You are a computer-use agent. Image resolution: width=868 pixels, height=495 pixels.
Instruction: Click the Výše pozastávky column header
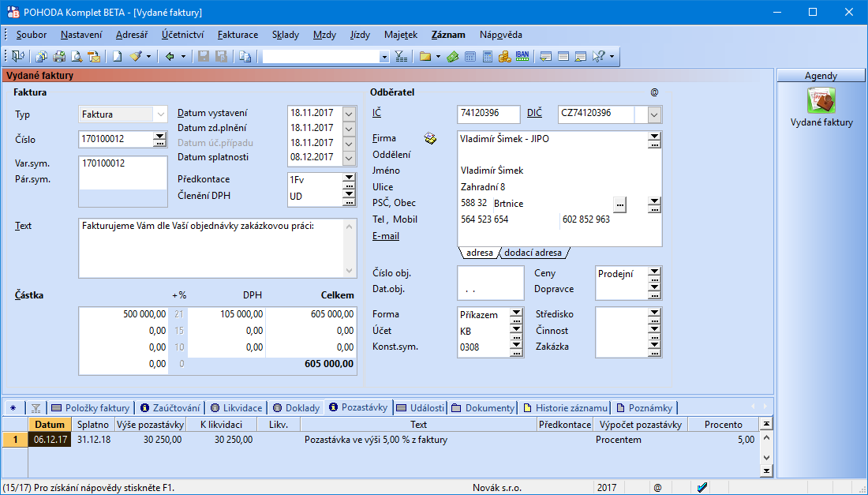click(x=150, y=425)
